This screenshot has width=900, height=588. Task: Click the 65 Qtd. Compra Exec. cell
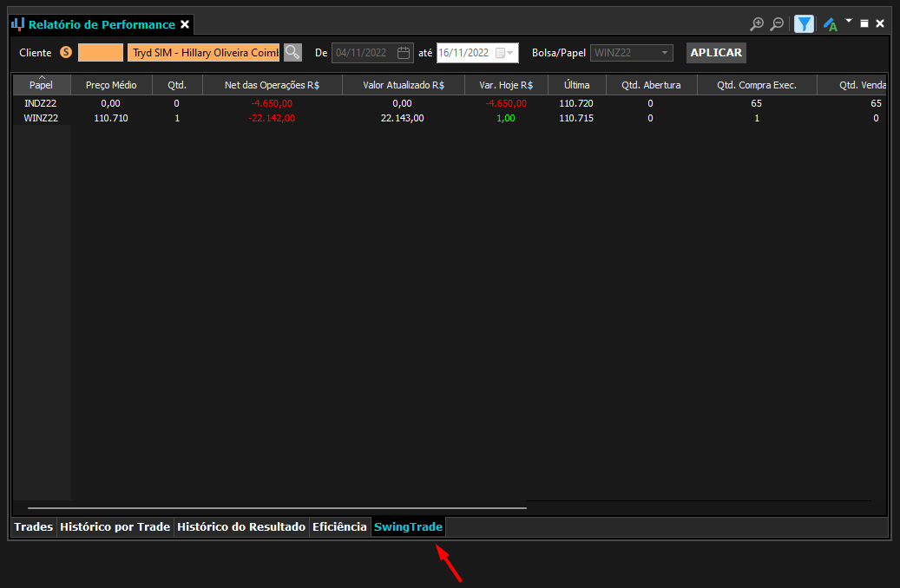[757, 103]
